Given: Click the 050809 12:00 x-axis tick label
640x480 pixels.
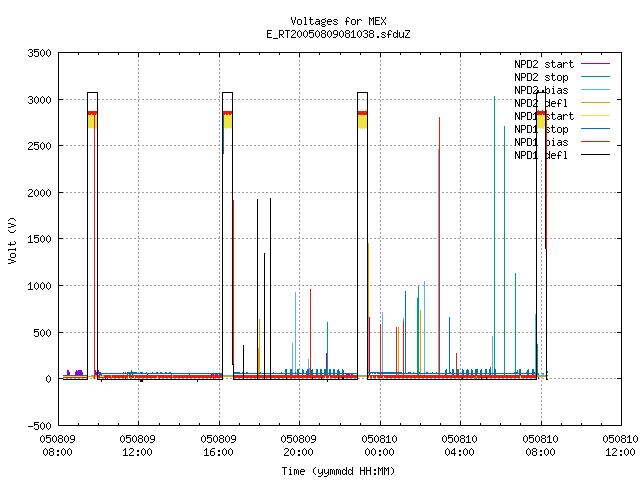Looking at the screenshot, I should (138, 446).
